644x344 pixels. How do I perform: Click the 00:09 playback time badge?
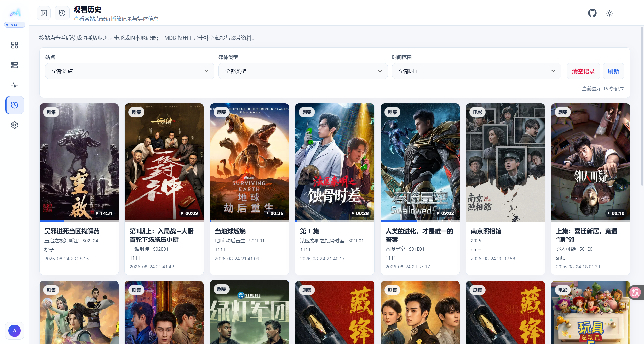[190, 213]
